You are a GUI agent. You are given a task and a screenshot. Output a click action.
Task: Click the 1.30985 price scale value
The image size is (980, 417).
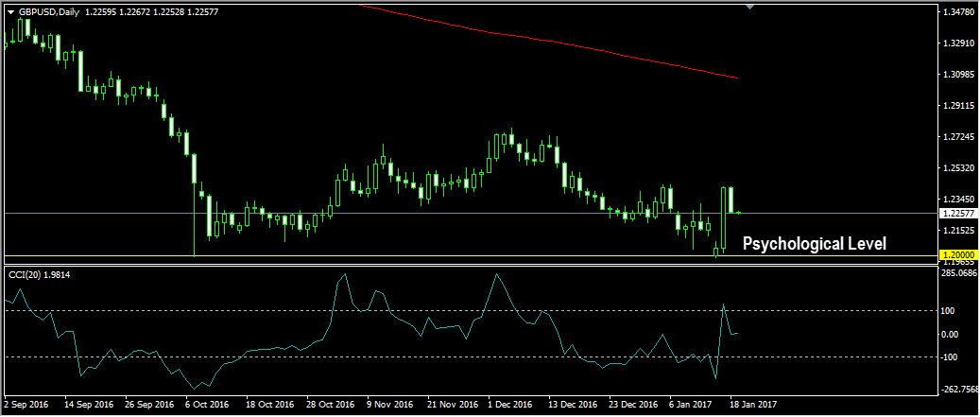(x=959, y=75)
